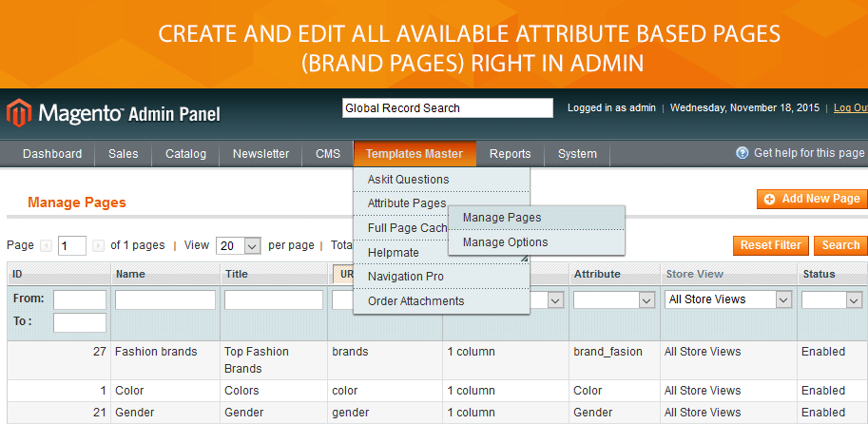The height and width of the screenshot is (424, 868).
Task: Open the Templates Master menu
Action: coord(415,154)
